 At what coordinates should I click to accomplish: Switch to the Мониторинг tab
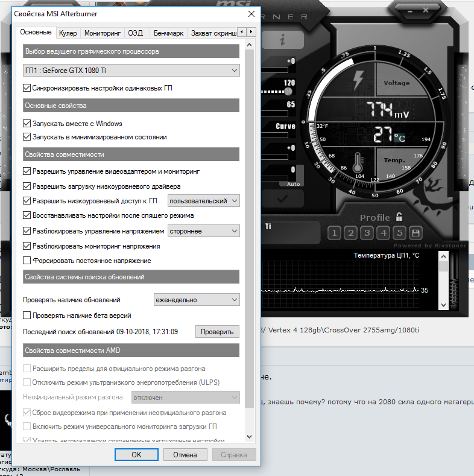103,33
